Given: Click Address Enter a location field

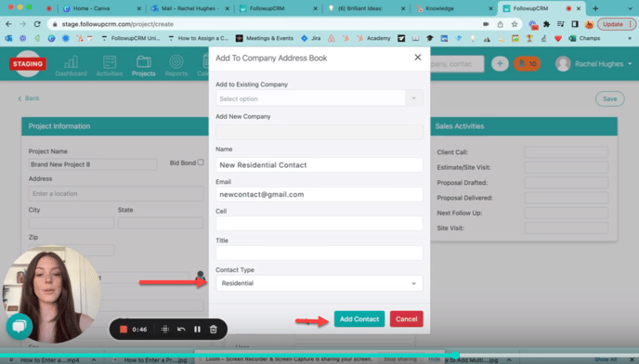Looking at the screenshot, I should tap(116, 194).
